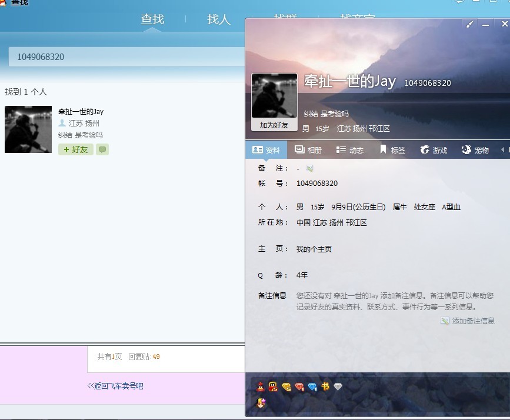This screenshot has height=420, width=510.
Task: Switch to the 相册 album tab
Action: pyautogui.click(x=308, y=150)
